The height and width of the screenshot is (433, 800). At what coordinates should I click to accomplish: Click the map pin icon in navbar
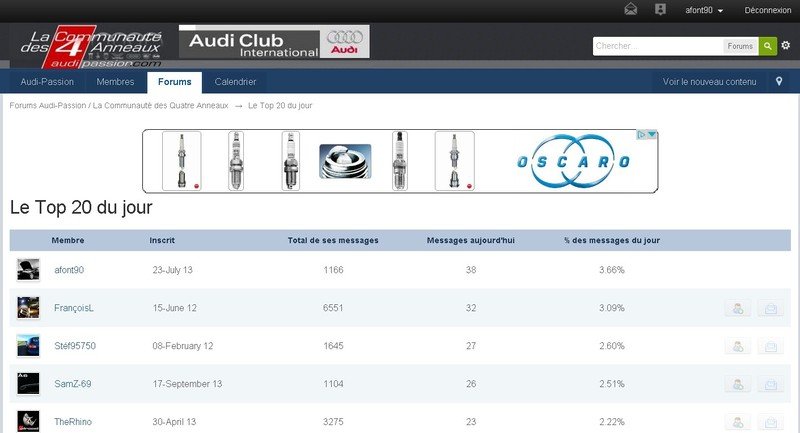point(779,82)
